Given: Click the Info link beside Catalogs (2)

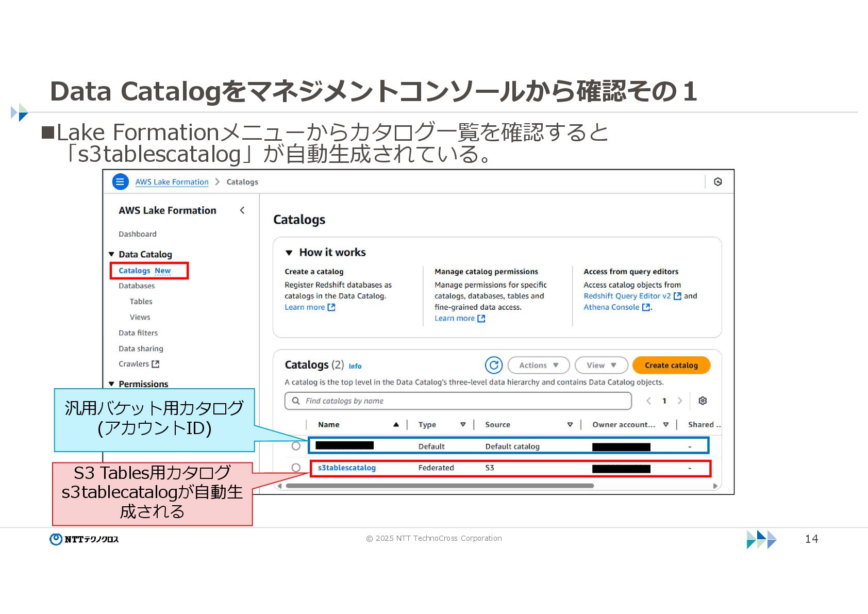Looking at the screenshot, I should point(355,366).
